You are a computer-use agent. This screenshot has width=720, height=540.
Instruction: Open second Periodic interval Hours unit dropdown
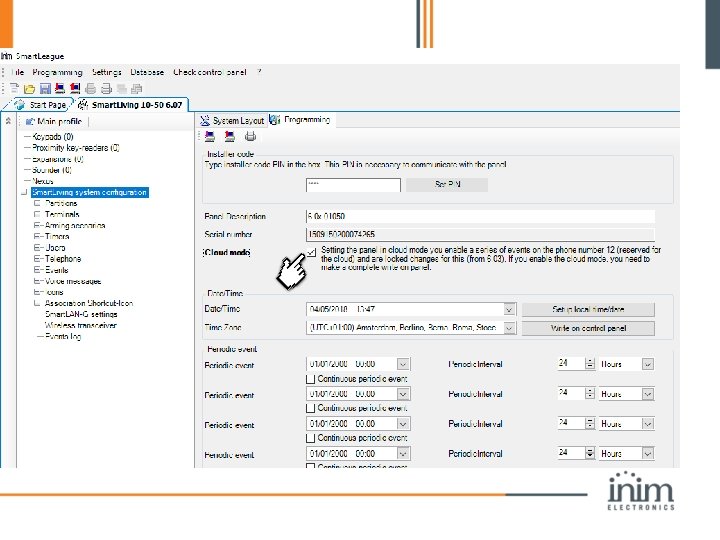click(647, 394)
